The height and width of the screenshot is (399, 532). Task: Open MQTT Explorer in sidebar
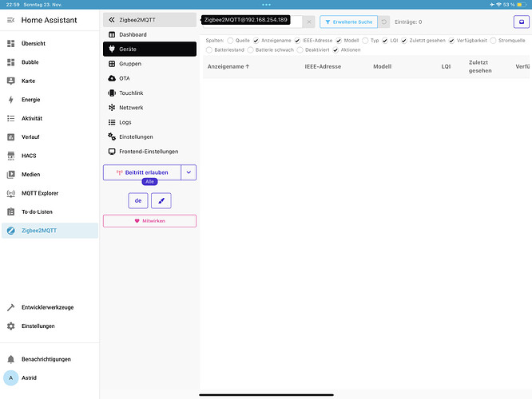tap(39, 193)
